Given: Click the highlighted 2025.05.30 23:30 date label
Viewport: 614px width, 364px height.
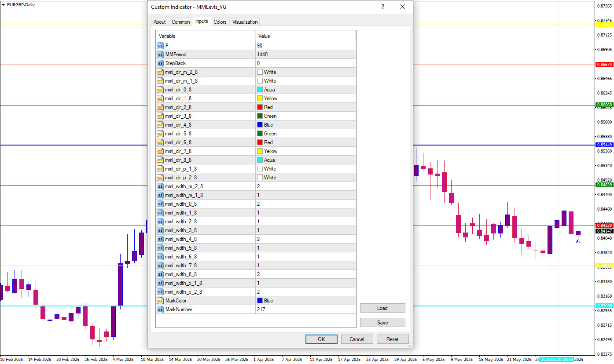Looking at the screenshot, I should [x=557, y=359].
